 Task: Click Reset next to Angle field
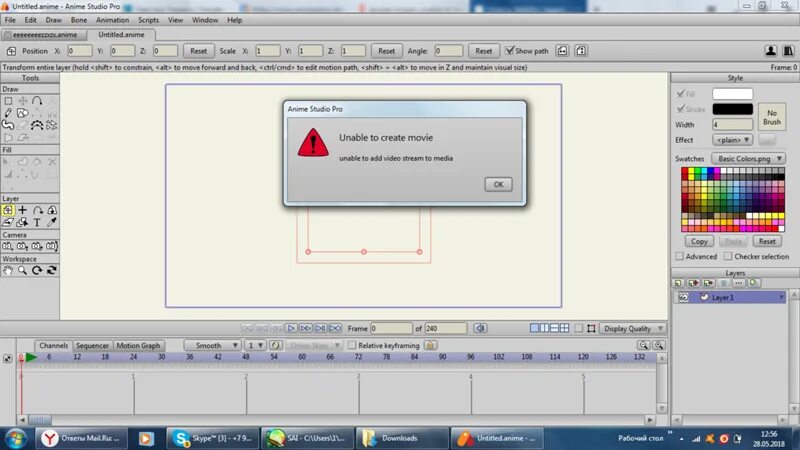pos(483,51)
